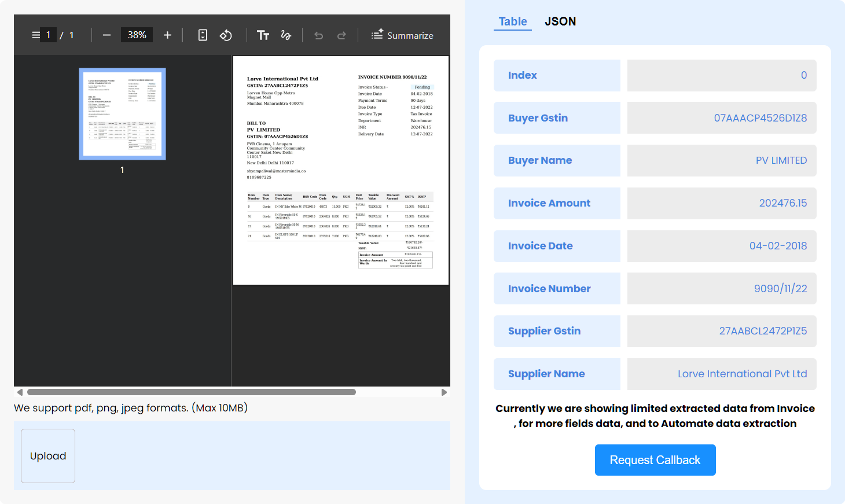
Task: Zoom out with the minus icon
Action: pos(106,35)
